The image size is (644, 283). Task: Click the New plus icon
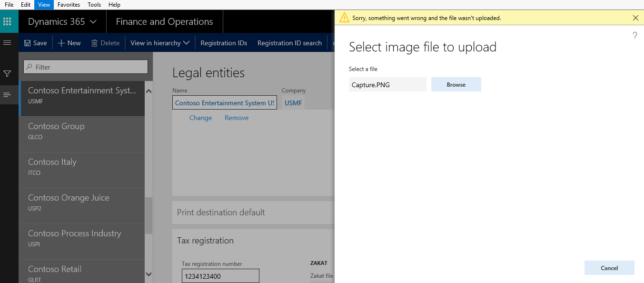point(61,43)
